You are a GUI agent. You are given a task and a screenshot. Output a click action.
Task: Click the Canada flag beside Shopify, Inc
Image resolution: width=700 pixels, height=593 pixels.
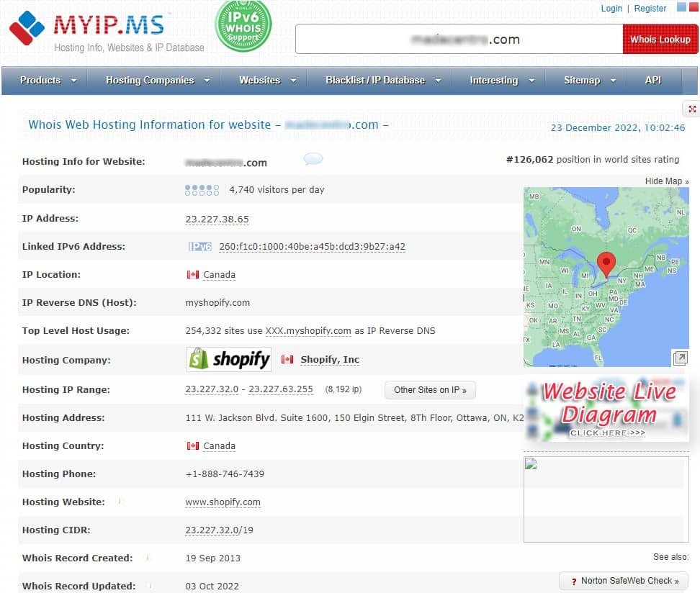pos(287,359)
